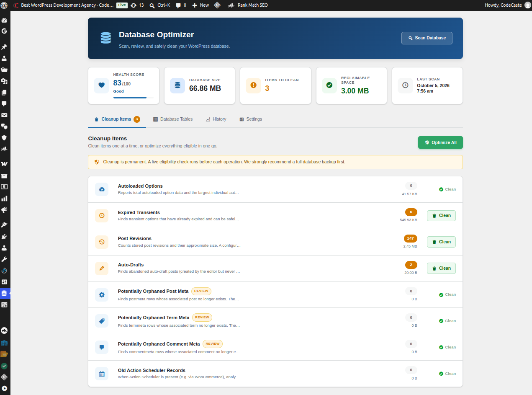Viewport: 532px width, 395px height.
Task: Open the WordPress logo menu
Action: click(x=5, y=5)
